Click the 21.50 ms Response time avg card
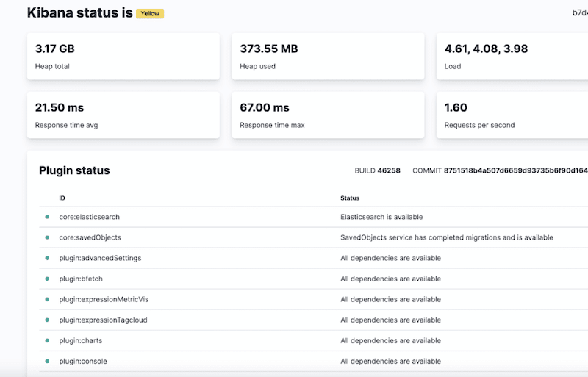 [x=123, y=115]
